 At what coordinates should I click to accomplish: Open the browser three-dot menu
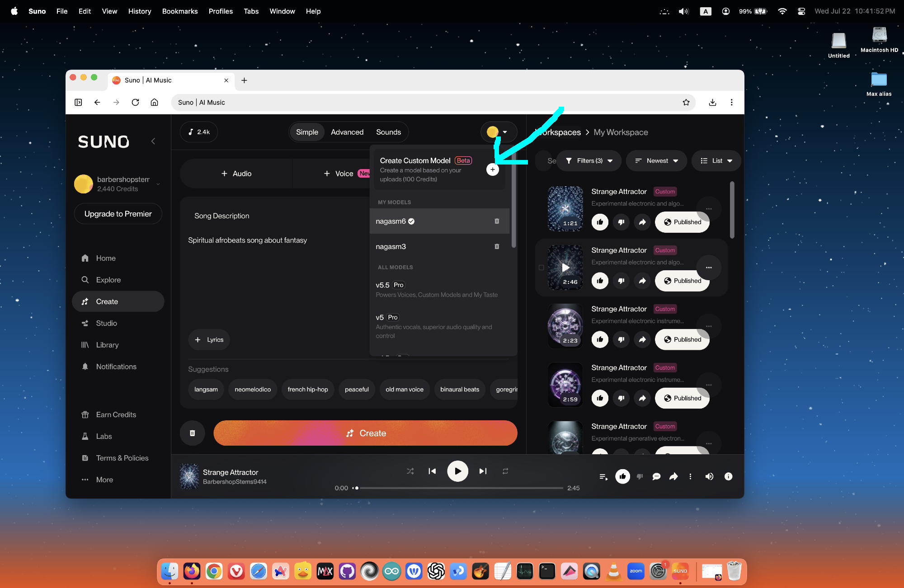click(731, 102)
